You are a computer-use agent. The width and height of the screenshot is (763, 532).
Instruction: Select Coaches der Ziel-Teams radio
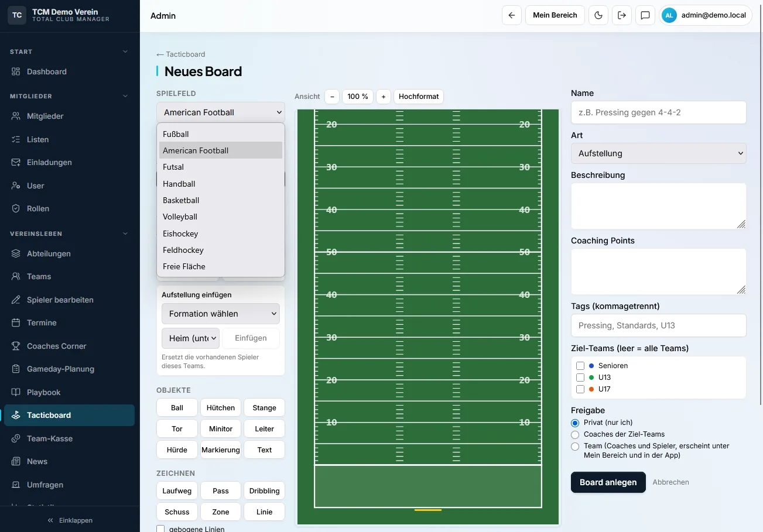(x=575, y=434)
